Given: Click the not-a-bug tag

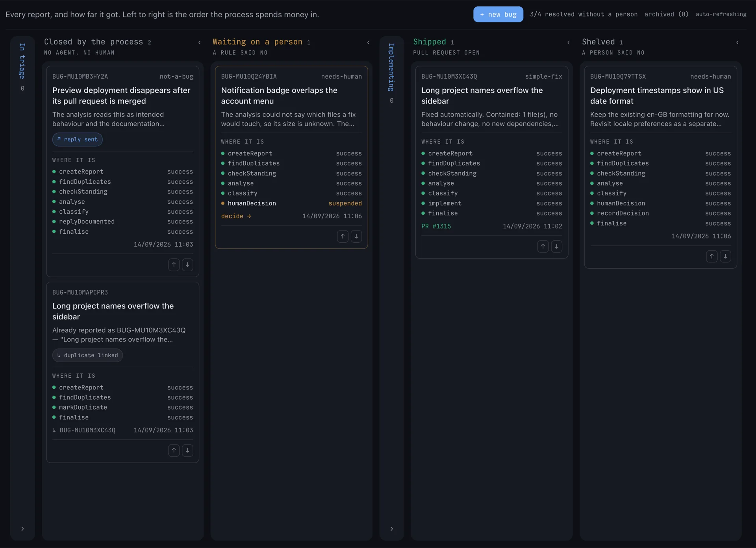Looking at the screenshot, I should point(176,77).
